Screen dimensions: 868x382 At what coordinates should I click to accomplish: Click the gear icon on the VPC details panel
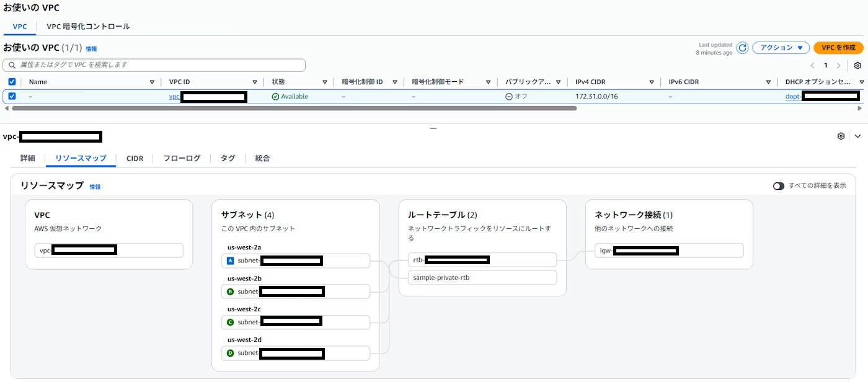click(x=841, y=136)
